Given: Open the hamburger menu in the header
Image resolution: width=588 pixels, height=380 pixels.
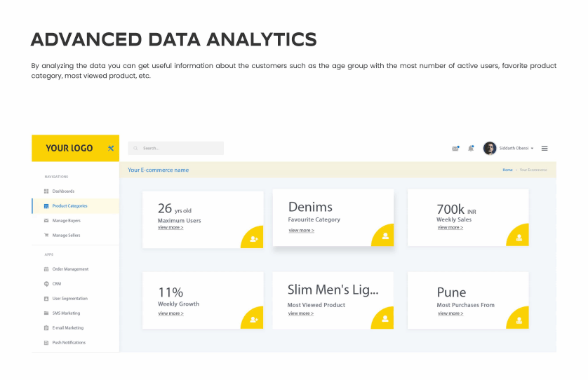Looking at the screenshot, I should [x=544, y=148].
